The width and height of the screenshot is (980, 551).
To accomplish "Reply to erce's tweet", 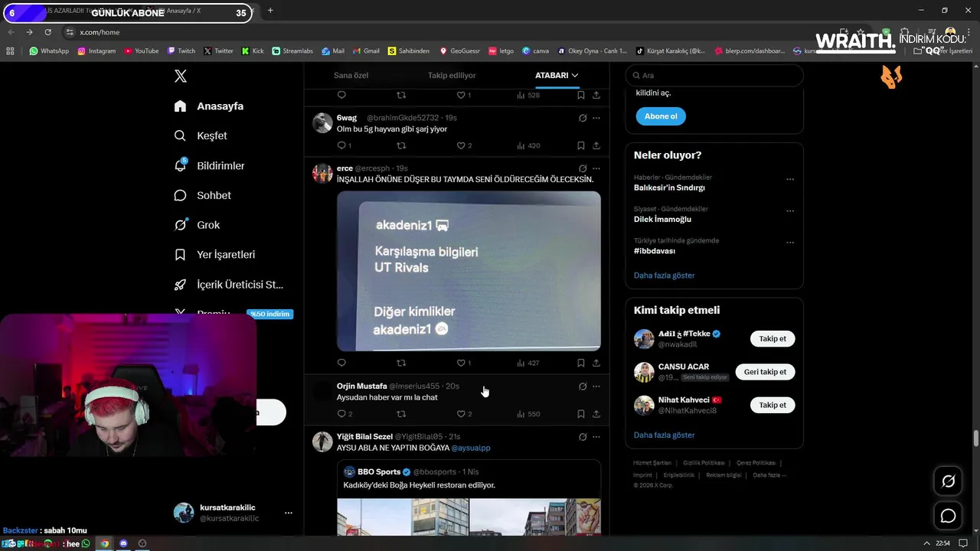I will (341, 363).
